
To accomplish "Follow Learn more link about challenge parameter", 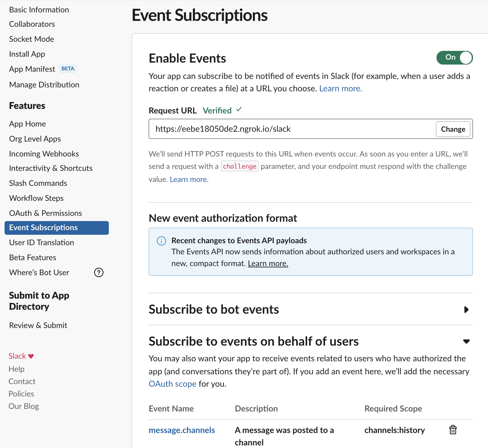I will (189, 179).
